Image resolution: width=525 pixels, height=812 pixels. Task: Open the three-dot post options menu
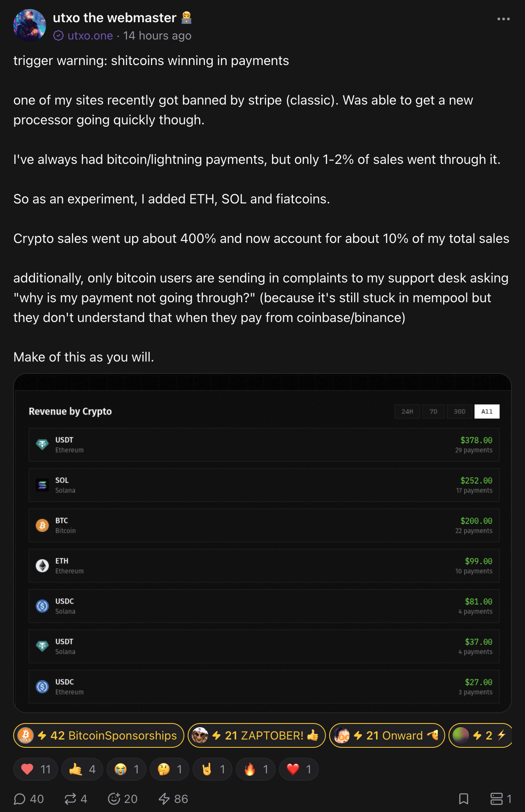pyautogui.click(x=503, y=19)
